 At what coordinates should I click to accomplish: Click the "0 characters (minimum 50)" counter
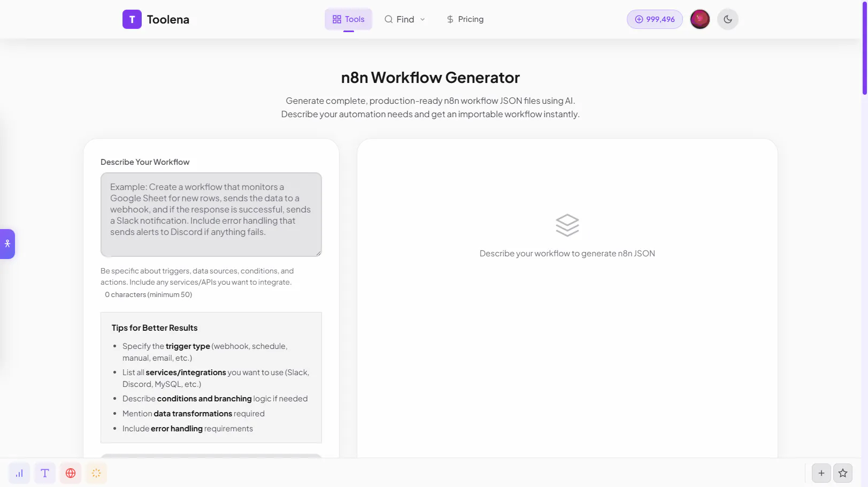click(x=148, y=295)
